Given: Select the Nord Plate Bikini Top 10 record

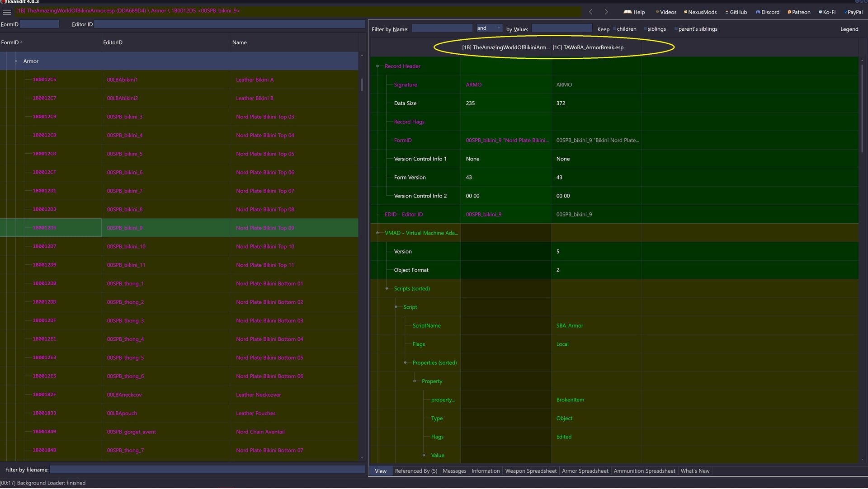Looking at the screenshot, I should click(179, 247).
